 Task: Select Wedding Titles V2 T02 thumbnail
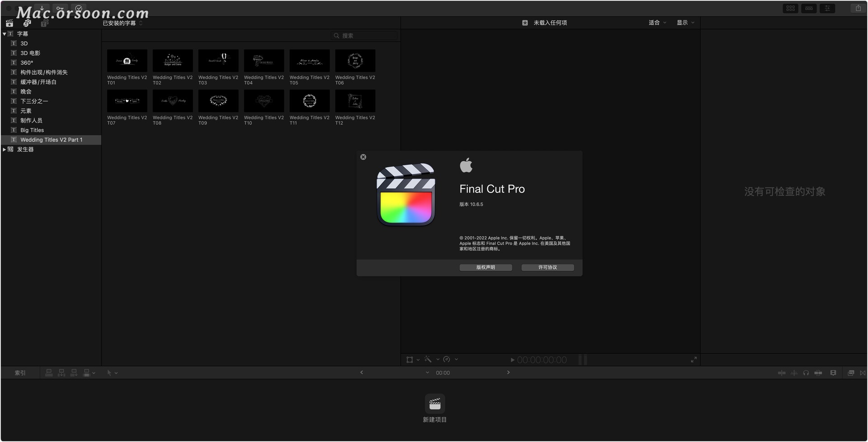(173, 61)
